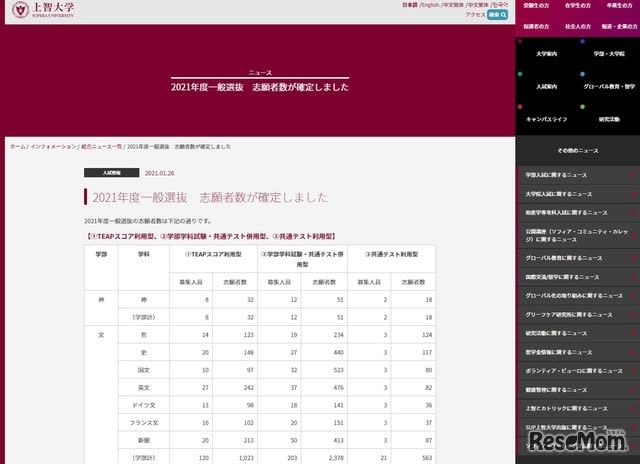Open 学部・大学院 in the navigation panel
This screenshot has width=640, height=464.
(x=609, y=54)
